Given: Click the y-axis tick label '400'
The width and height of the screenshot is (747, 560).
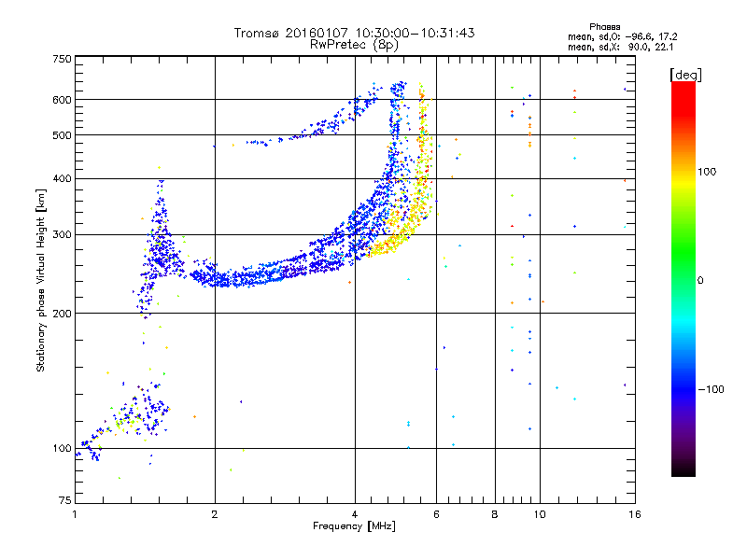Looking at the screenshot, I should pyautogui.click(x=63, y=179).
